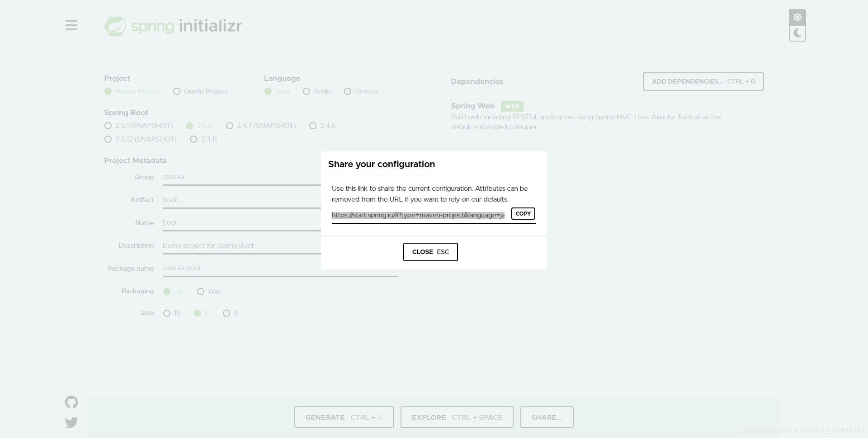Select Spring Boot 2.5.0

(x=199, y=126)
